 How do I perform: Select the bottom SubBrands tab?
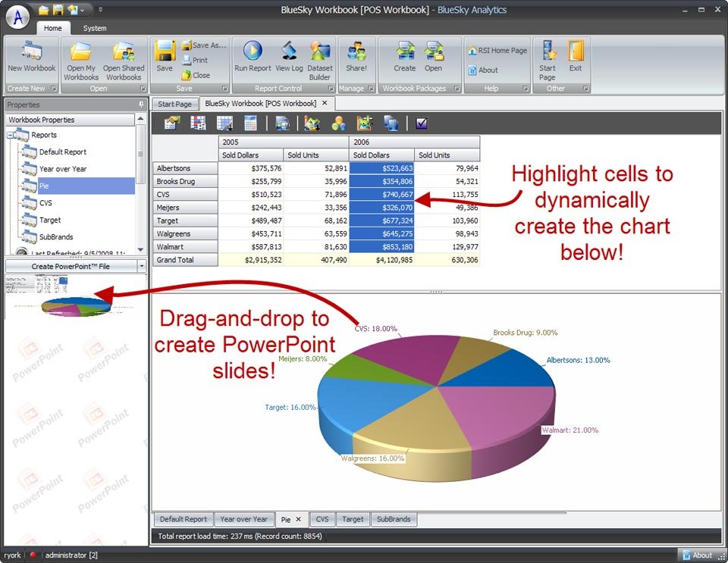pos(394,519)
